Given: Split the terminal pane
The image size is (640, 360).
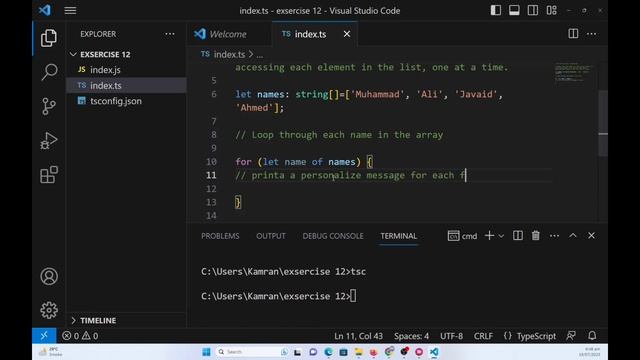Looking at the screenshot, I should 518,236.
